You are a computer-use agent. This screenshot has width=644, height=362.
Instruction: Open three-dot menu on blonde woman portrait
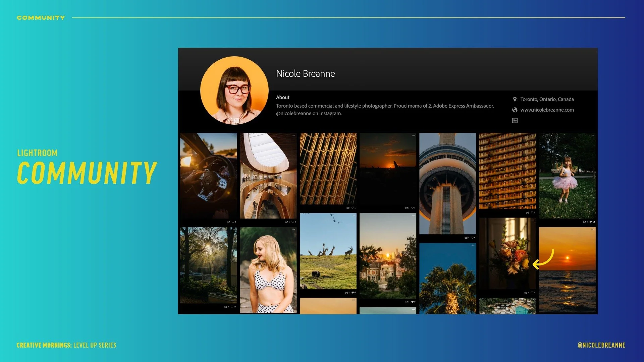pos(293,230)
